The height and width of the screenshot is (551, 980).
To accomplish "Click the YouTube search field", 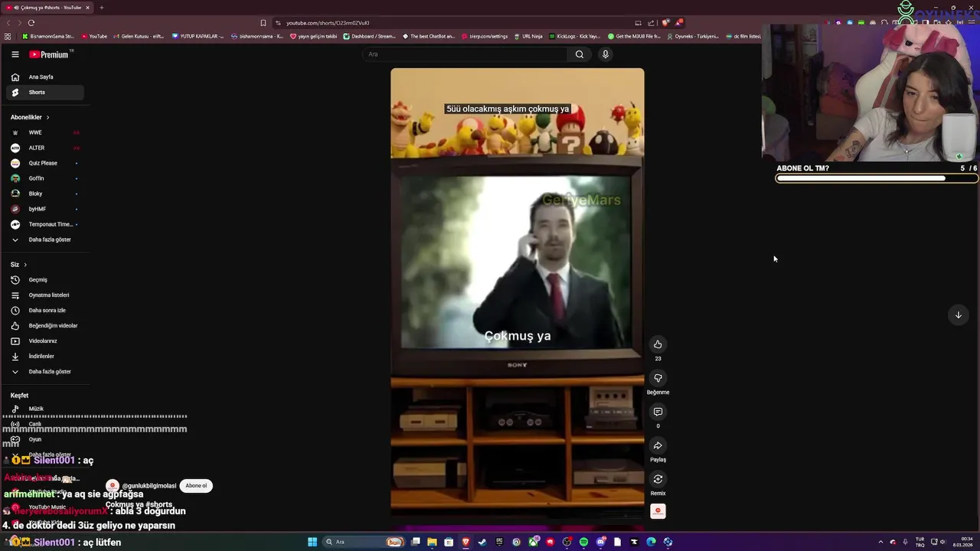I will [x=465, y=54].
